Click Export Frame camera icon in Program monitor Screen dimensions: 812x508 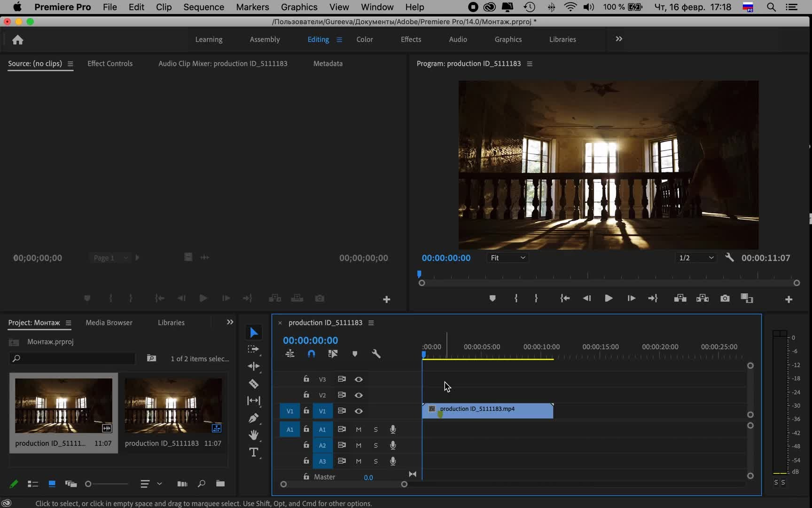725,299
